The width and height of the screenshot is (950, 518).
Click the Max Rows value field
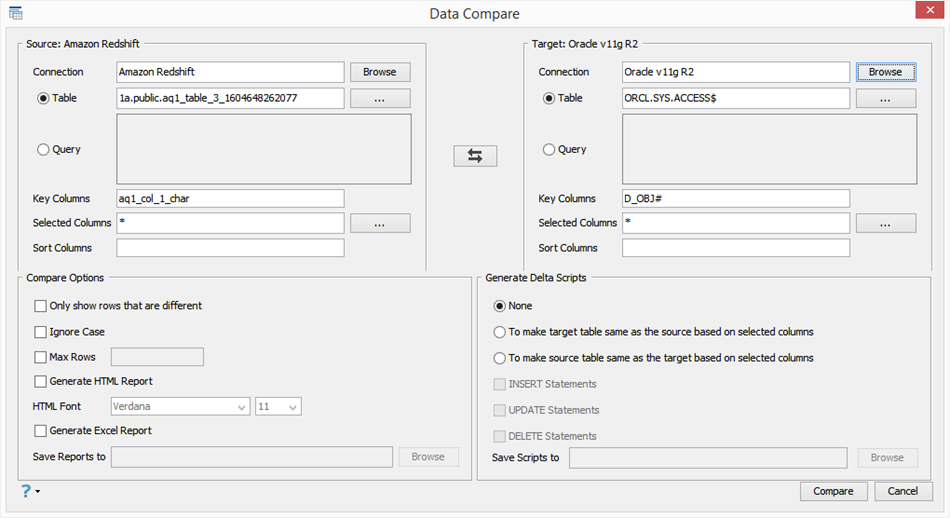[x=158, y=357]
